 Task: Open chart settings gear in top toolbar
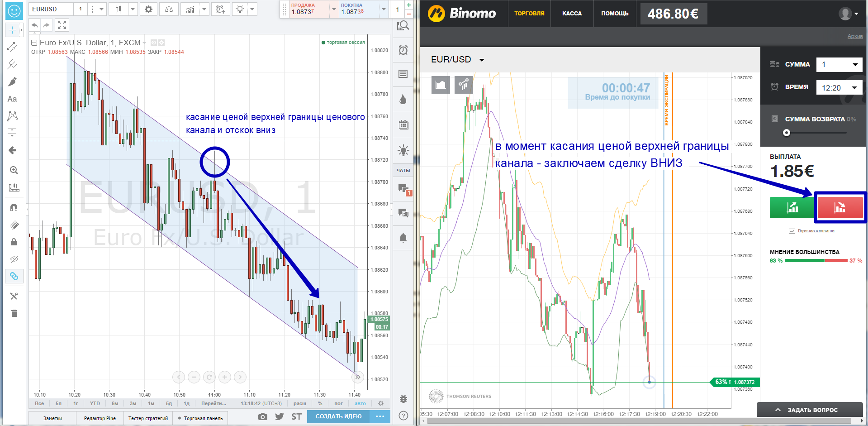[148, 9]
